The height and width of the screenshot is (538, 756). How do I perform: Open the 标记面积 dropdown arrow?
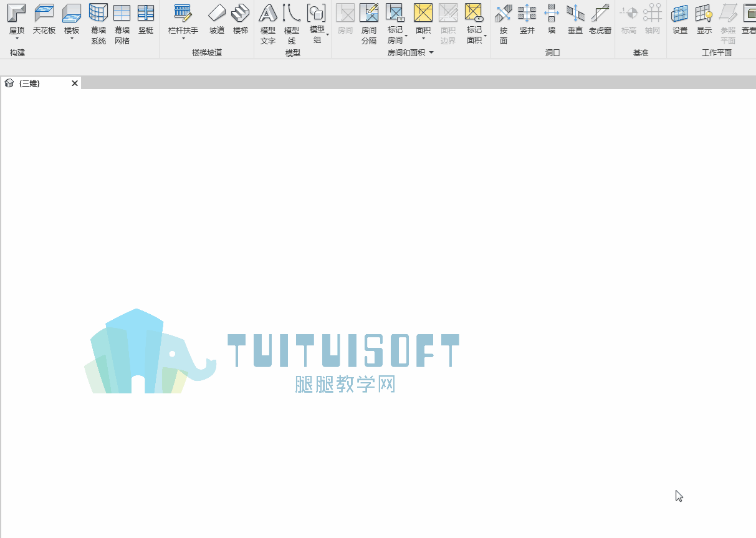click(486, 35)
